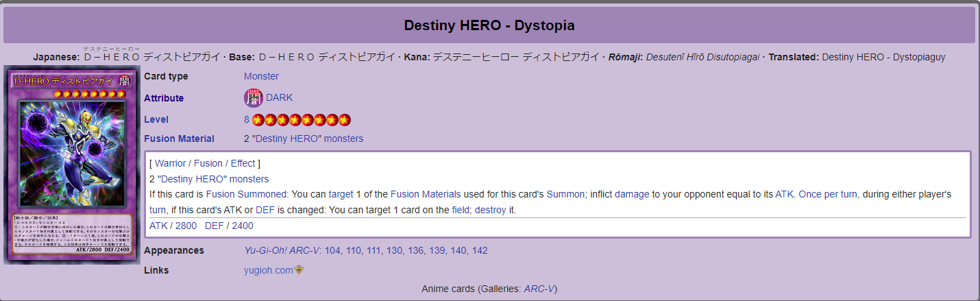Open the ARC-V galleries link
980x301 pixels.
pos(539,289)
